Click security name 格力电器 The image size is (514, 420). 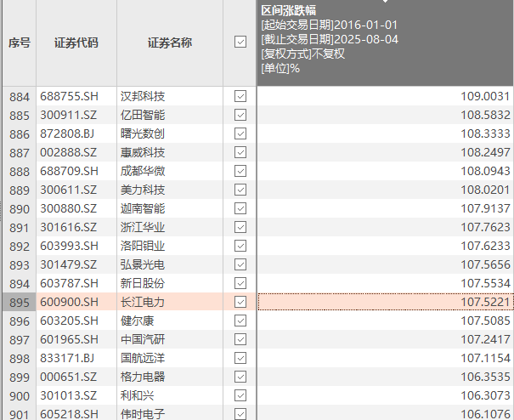point(143,377)
